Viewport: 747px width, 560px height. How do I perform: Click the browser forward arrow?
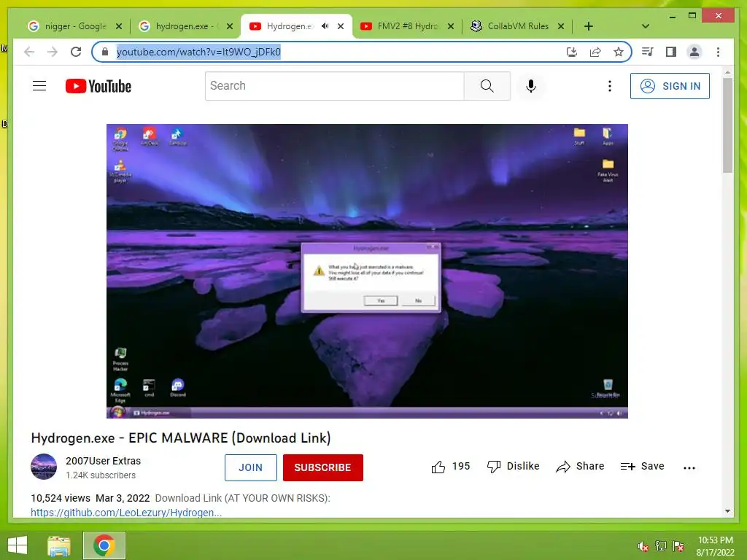(x=53, y=52)
